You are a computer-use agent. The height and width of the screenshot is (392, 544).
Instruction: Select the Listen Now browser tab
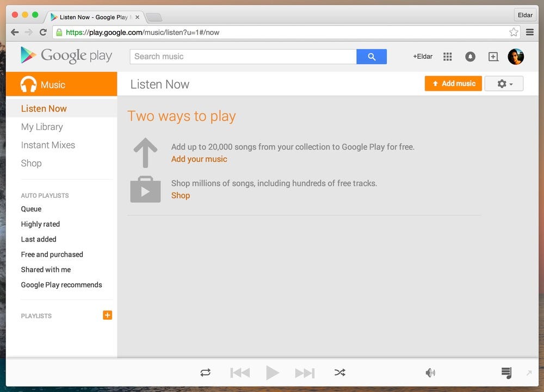(93, 17)
